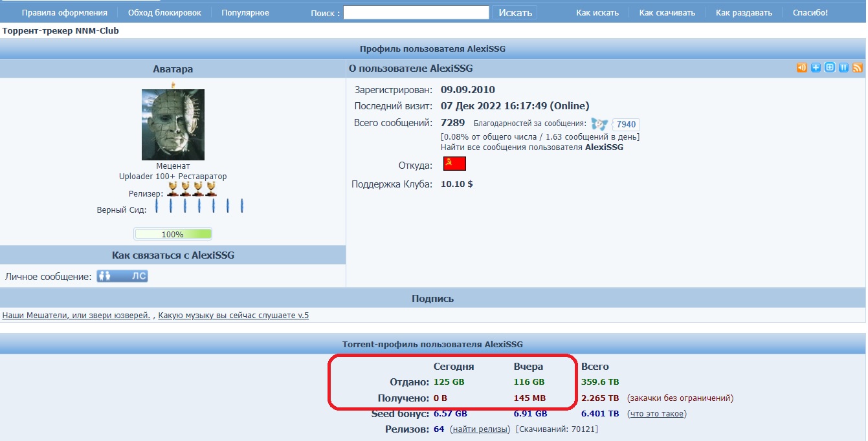Click the Soviet flag icon next to Откуда
This screenshot has width=868, height=441.
pyautogui.click(x=454, y=164)
